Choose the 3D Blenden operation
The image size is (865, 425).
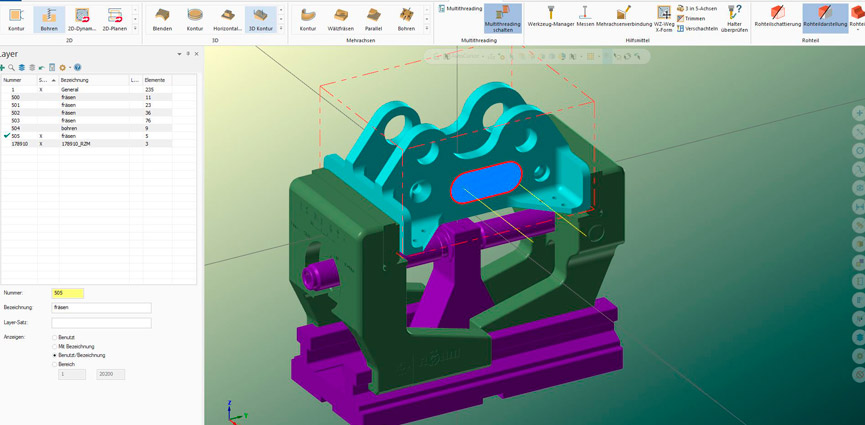[162, 19]
